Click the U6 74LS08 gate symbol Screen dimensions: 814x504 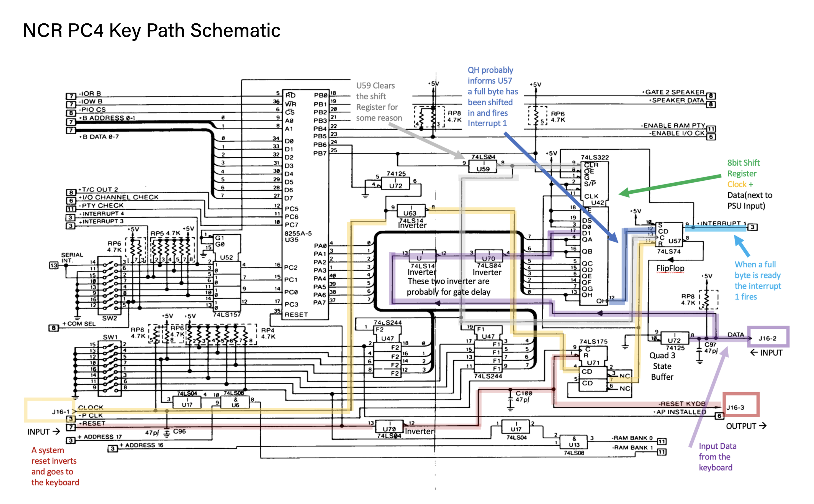click(x=235, y=402)
